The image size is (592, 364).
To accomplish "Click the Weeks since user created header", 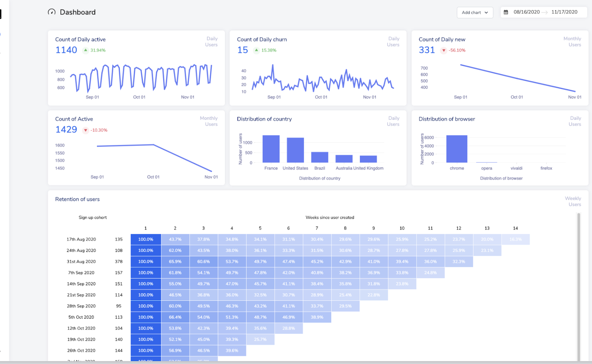I will click(x=330, y=218).
